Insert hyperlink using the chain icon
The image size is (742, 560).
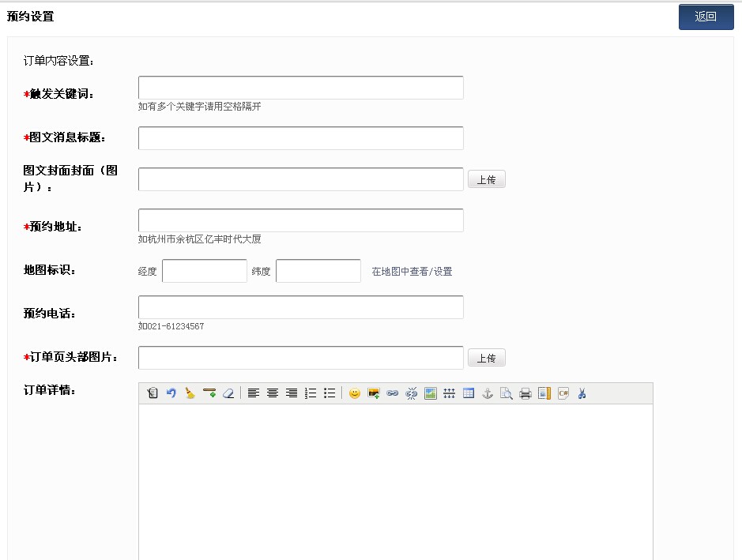click(393, 393)
